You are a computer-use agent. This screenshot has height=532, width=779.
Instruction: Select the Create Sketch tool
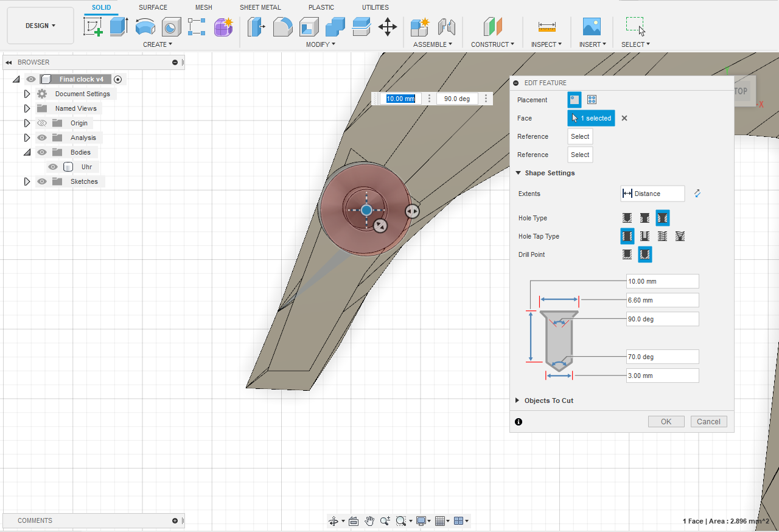click(93, 27)
